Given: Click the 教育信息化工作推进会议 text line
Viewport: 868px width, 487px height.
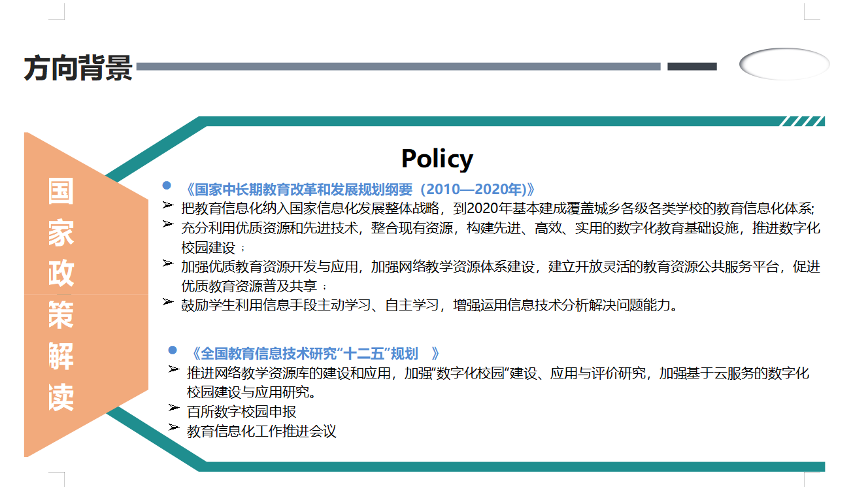Looking at the screenshot, I should (x=261, y=431).
